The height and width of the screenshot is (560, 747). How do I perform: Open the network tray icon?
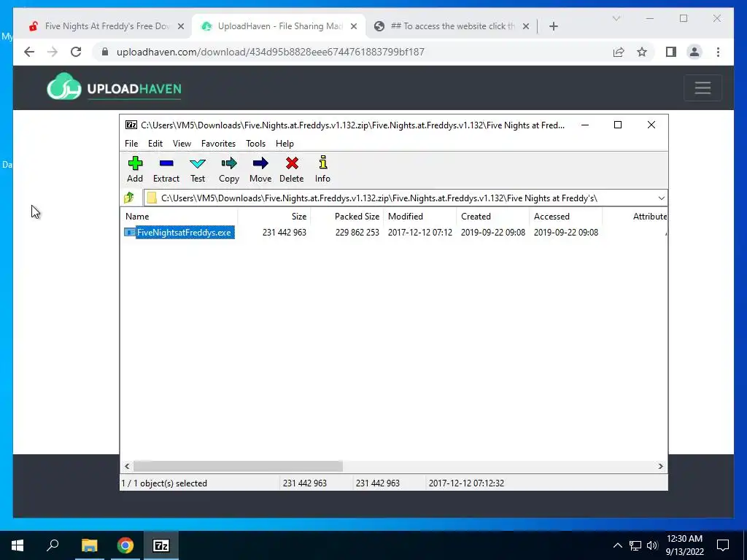pos(635,545)
